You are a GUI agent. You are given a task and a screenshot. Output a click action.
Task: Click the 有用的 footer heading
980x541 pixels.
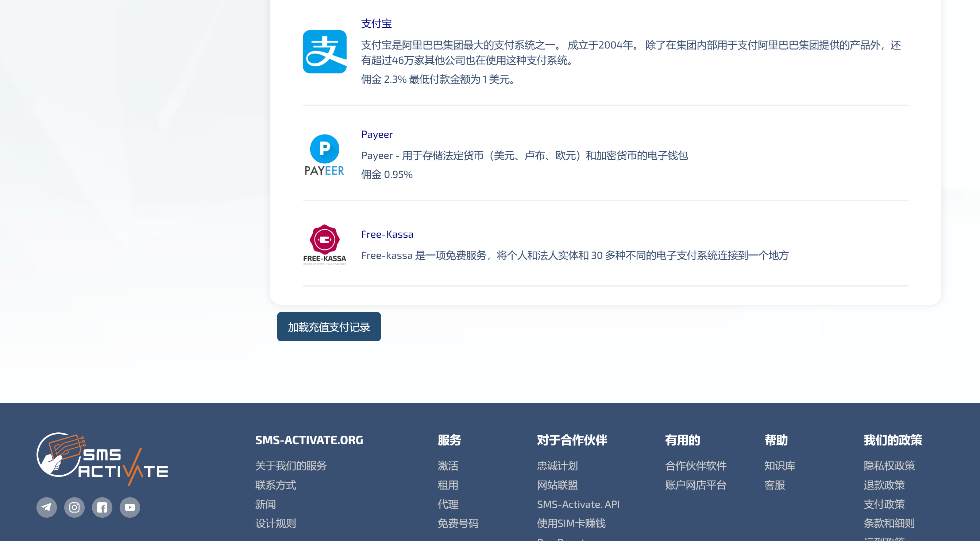coord(683,440)
